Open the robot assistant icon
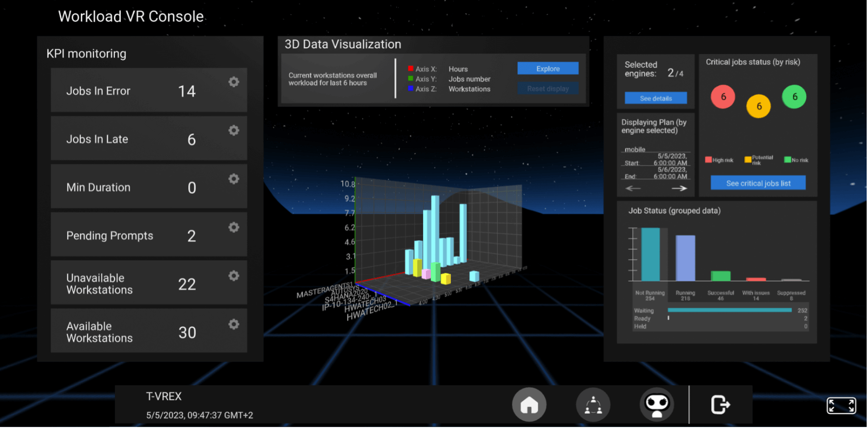The image size is (868, 429). (x=656, y=405)
